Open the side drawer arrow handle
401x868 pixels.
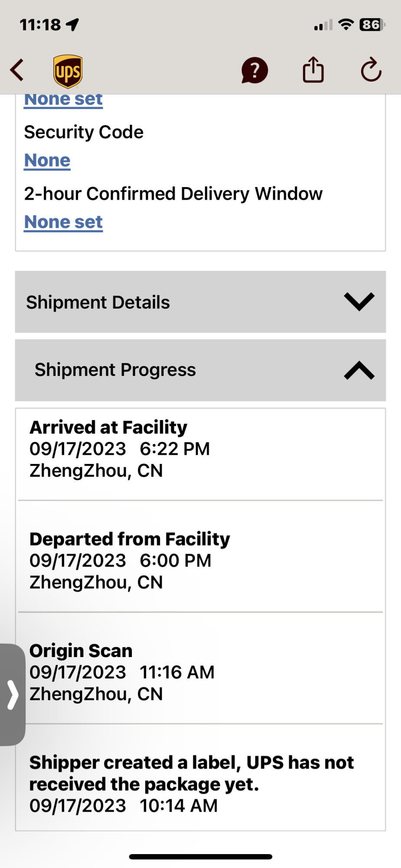(13, 694)
